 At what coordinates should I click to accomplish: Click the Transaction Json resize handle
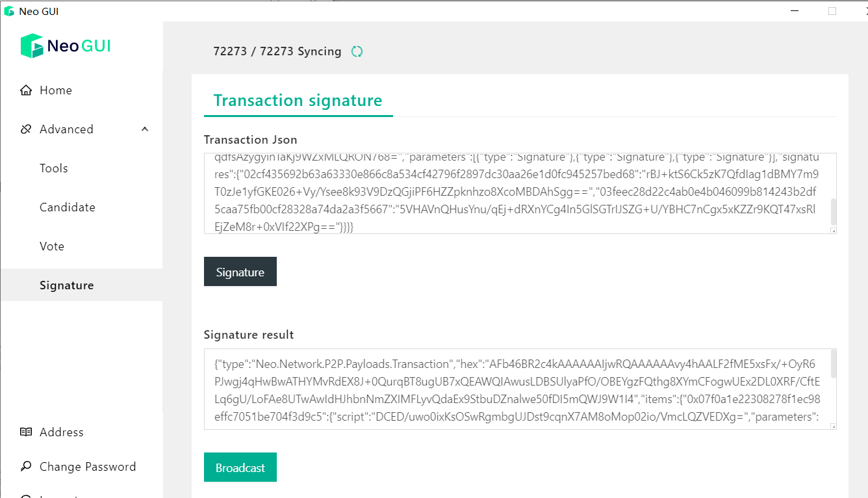tap(833, 230)
